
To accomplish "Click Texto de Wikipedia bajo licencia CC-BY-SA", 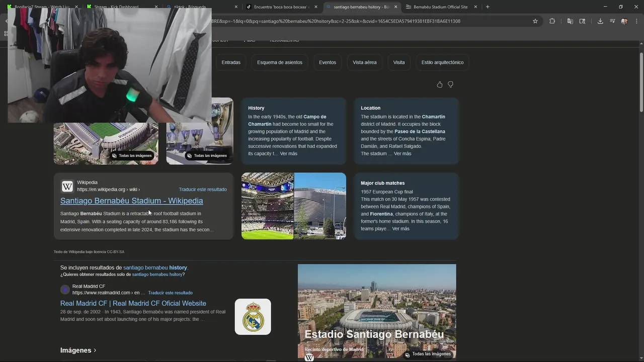I will click(89, 252).
